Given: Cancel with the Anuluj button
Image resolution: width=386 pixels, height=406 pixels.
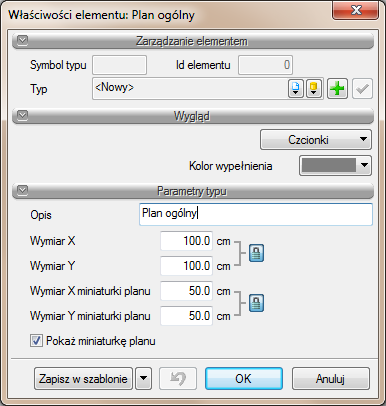Looking at the screenshot, I should pyautogui.click(x=331, y=379).
